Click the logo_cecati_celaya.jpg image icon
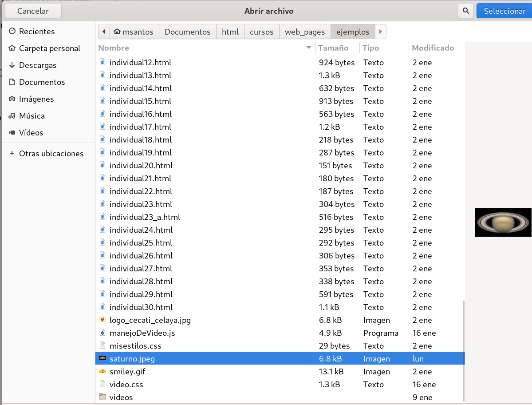 click(102, 320)
